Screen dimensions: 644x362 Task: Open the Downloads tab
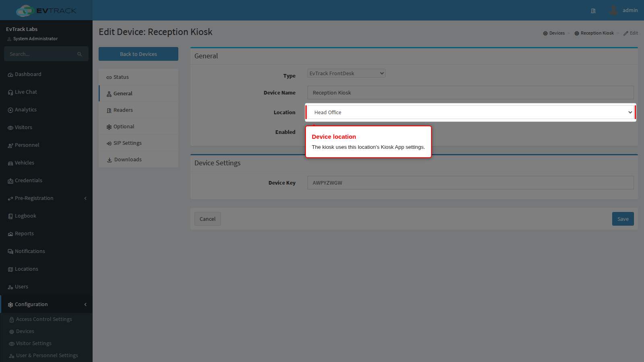(x=138, y=160)
